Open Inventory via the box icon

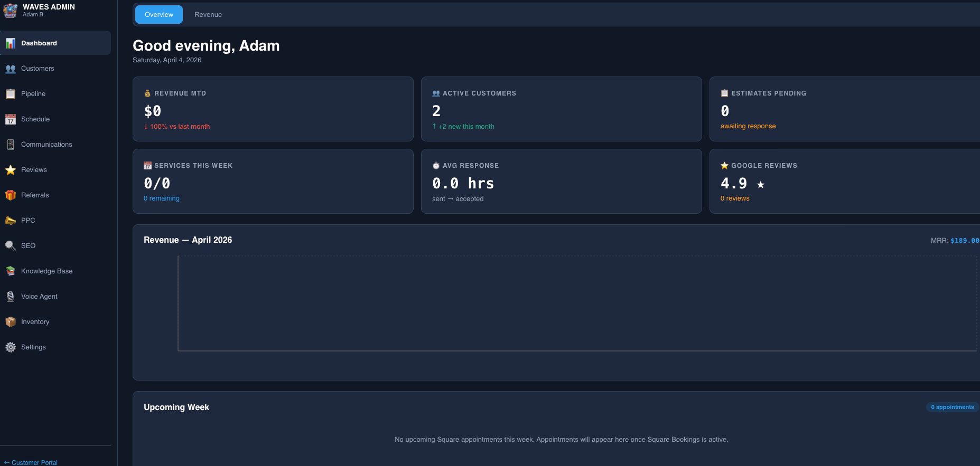(11, 322)
